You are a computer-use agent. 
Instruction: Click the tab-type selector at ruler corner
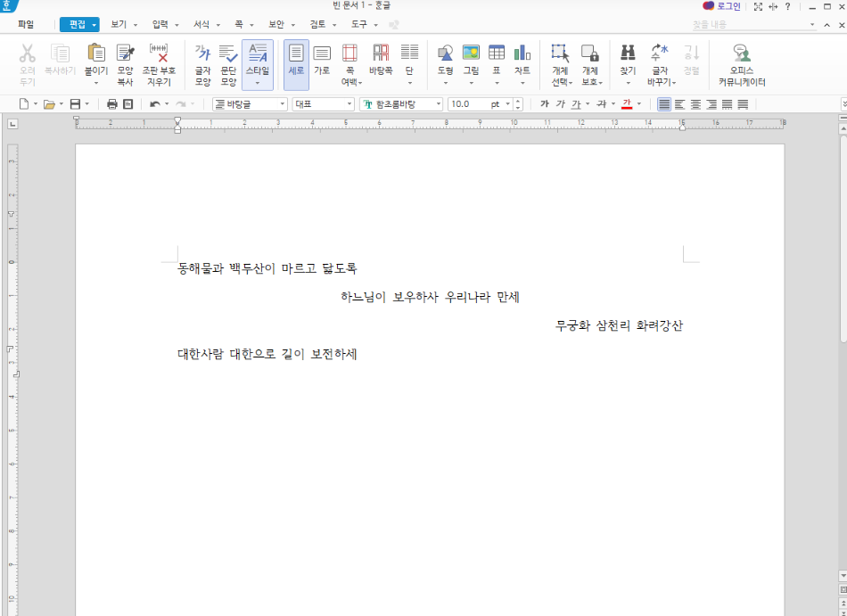13,124
